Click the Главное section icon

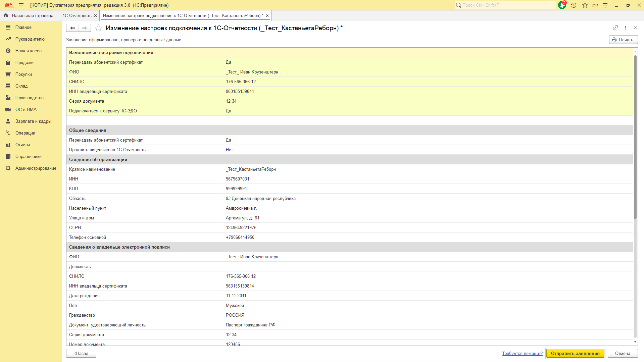tap(8, 27)
